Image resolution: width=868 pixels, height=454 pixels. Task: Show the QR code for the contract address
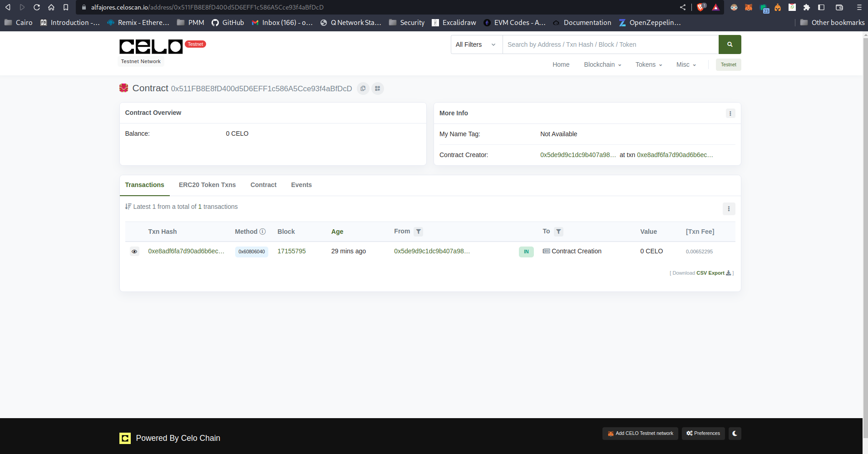(x=378, y=89)
